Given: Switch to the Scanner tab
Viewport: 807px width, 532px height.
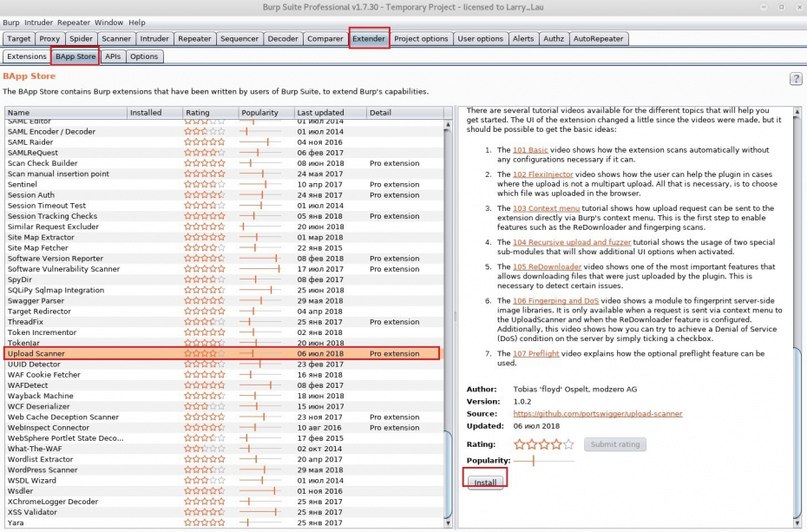Looking at the screenshot, I should tap(116, 39).
